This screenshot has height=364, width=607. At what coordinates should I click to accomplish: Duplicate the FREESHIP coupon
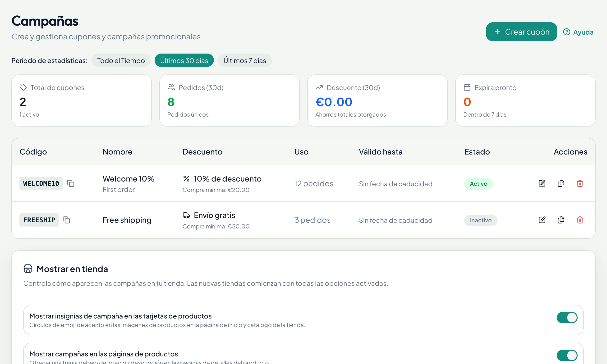[561, 220]
